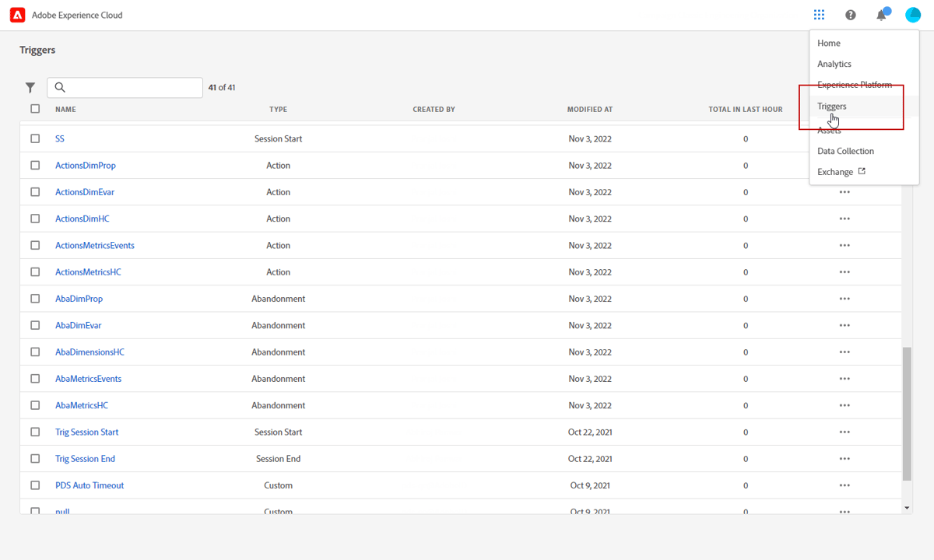This screenshot has width=934, height=560.
Task: Select Analytics from the app menu
Action: pos(834,64)
